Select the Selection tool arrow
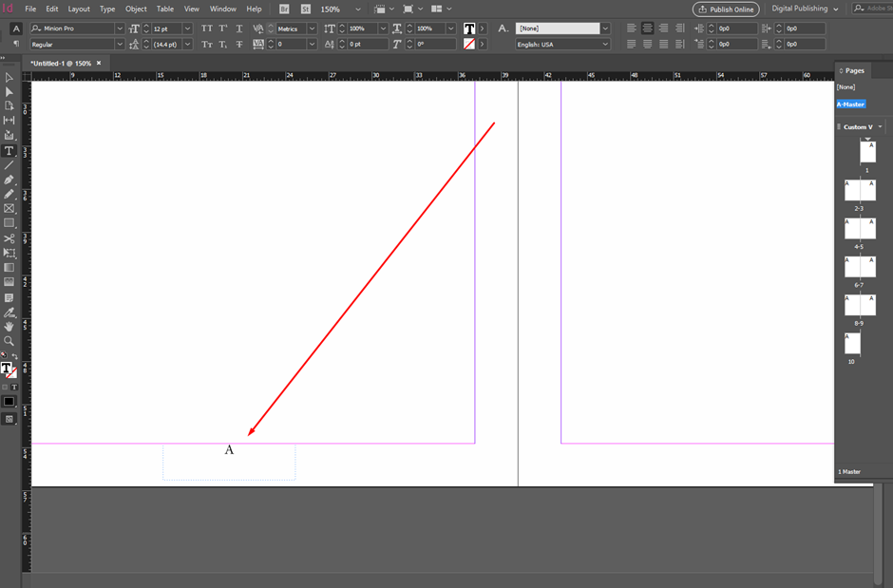Screen dimensions: 893x588 pyautogui.click(x=9, y=77)
